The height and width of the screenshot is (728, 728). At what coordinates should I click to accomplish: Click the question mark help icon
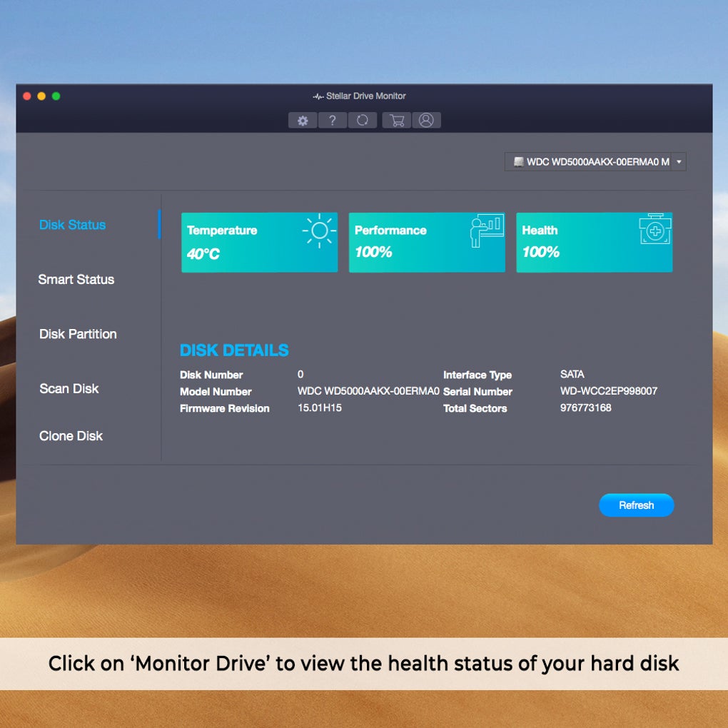(333, 120)
